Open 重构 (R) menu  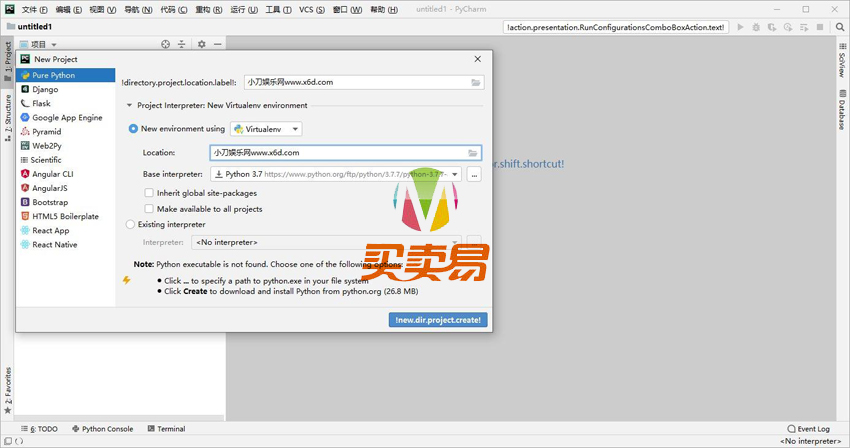[x=209, y=9]
